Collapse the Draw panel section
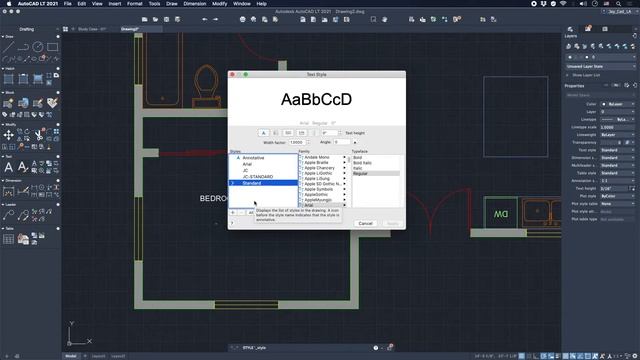This screenshot has width=640, height=360. pos(3,37)
